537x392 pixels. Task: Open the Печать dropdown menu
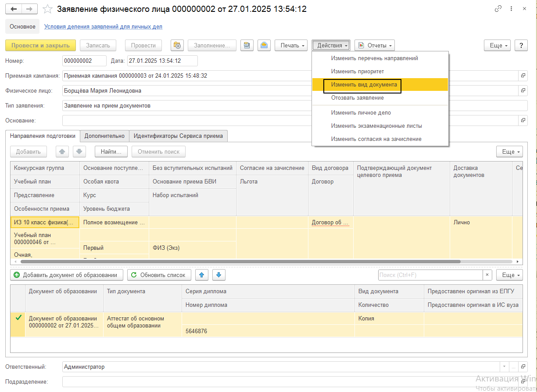(290, 45)
